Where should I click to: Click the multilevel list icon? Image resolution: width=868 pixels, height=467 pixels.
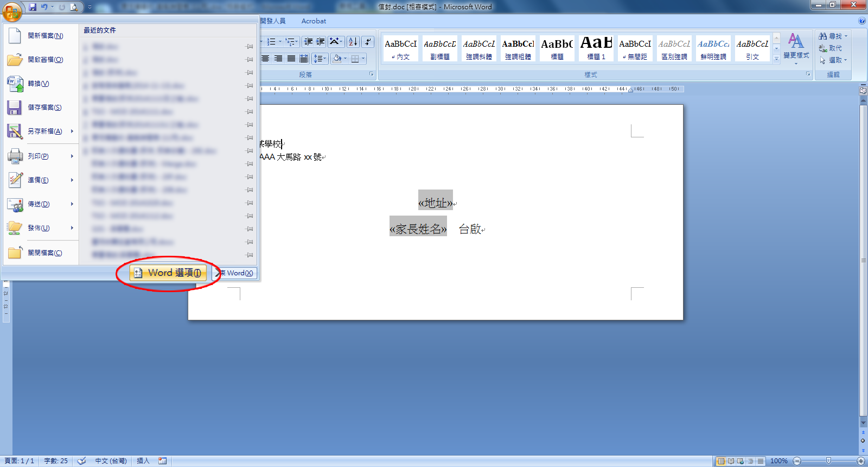click(291, 42)
